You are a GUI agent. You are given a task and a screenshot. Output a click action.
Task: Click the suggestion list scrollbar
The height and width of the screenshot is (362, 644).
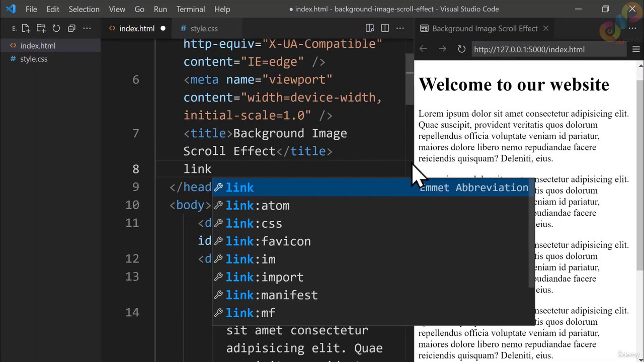(x=531, y=234)
